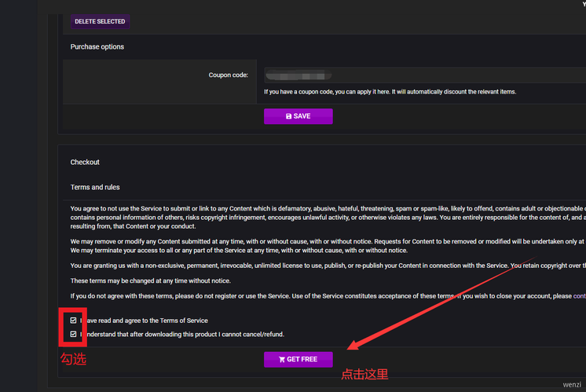
Task: Click the coupon code help text below field
Action: click(390, 92)
